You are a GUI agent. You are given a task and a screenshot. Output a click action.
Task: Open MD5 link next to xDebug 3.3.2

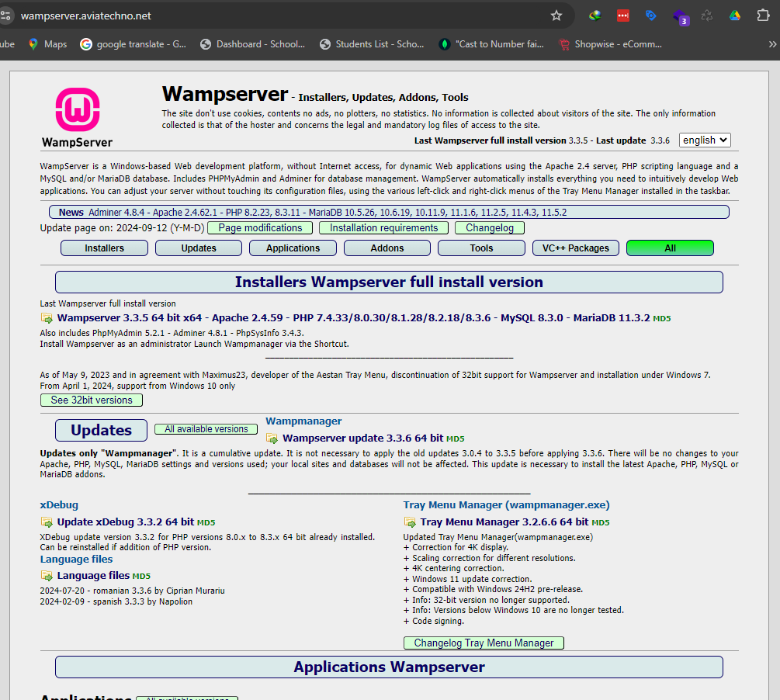coord(206,522)
